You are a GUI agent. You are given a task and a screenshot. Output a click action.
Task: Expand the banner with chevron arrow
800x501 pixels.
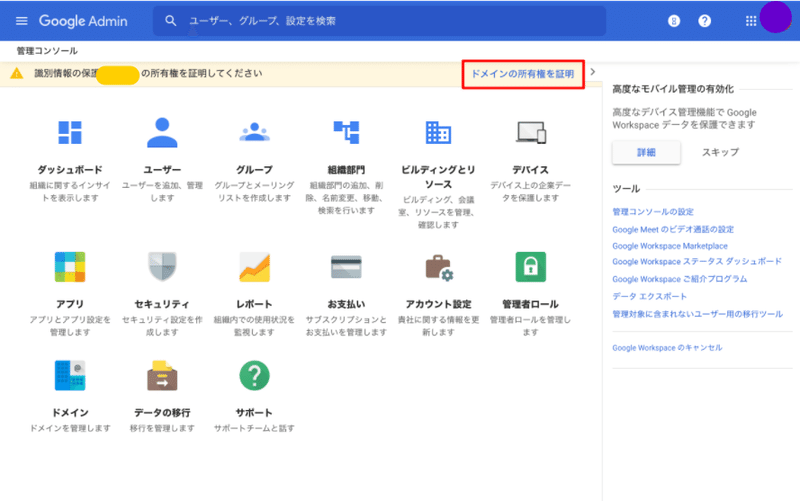[x=592, y=72]
